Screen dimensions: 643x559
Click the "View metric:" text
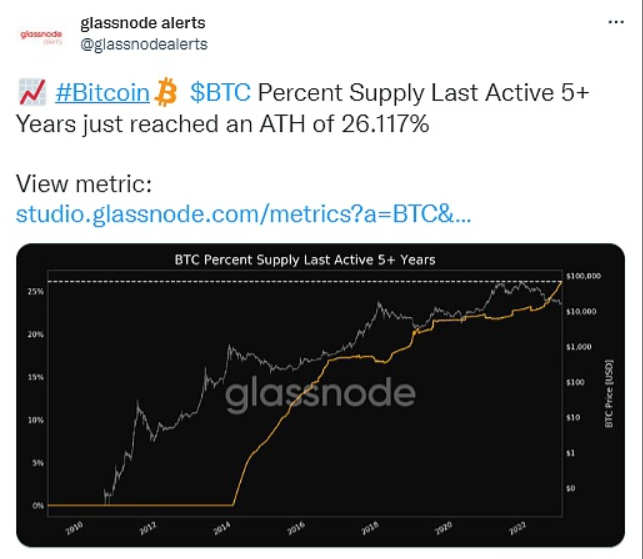click(83, 184)
